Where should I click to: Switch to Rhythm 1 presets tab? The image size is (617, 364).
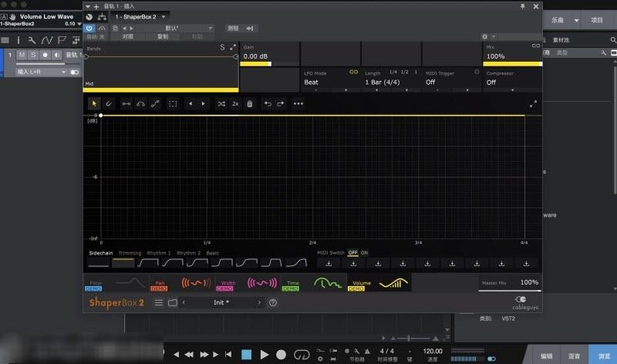[159, 253]
